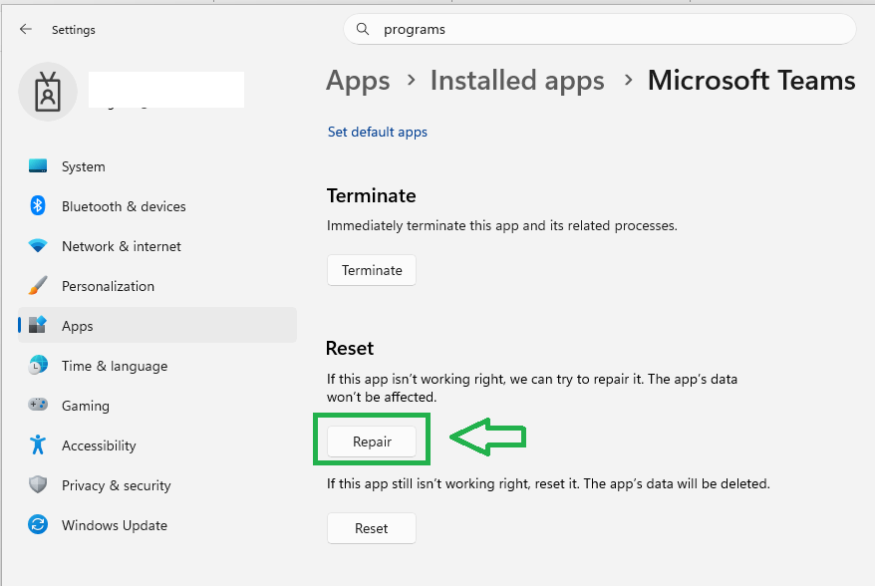Click the Wi-Fi network icon
This screenshot has width=875, height=588.
[38, 246]
